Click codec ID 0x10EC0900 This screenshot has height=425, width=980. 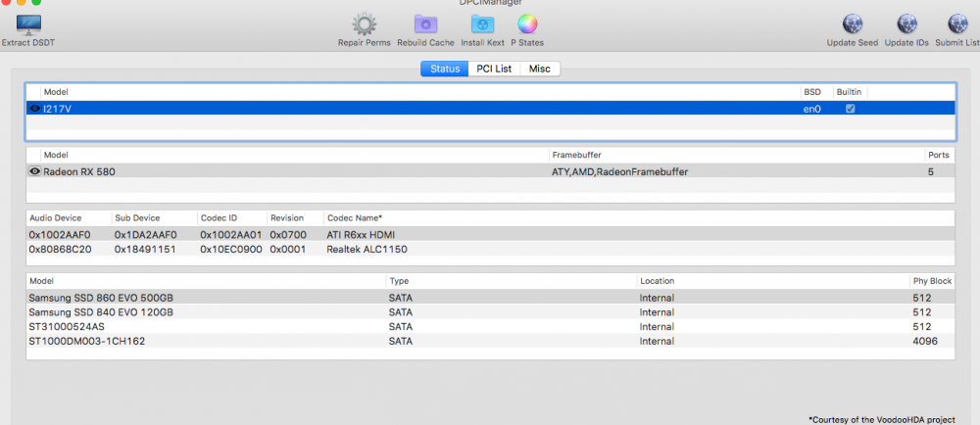[231, 249]
